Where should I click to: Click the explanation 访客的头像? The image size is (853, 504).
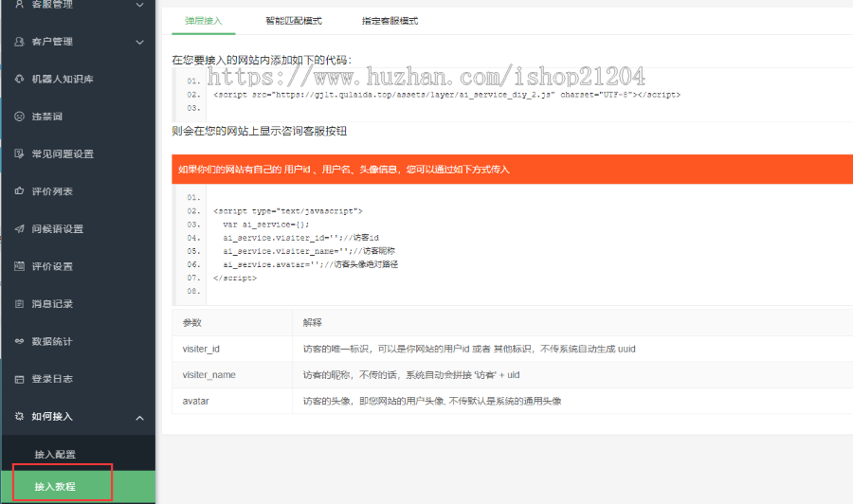tap(432, 402)
